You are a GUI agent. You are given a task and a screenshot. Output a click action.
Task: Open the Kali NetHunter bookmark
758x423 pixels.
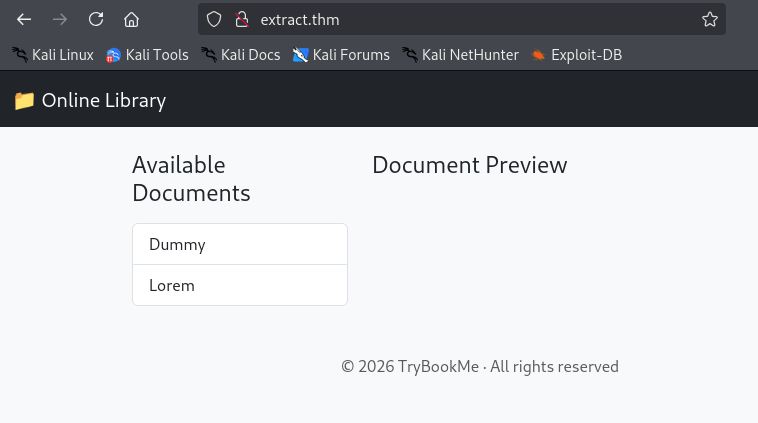click(x=461, y=55)
